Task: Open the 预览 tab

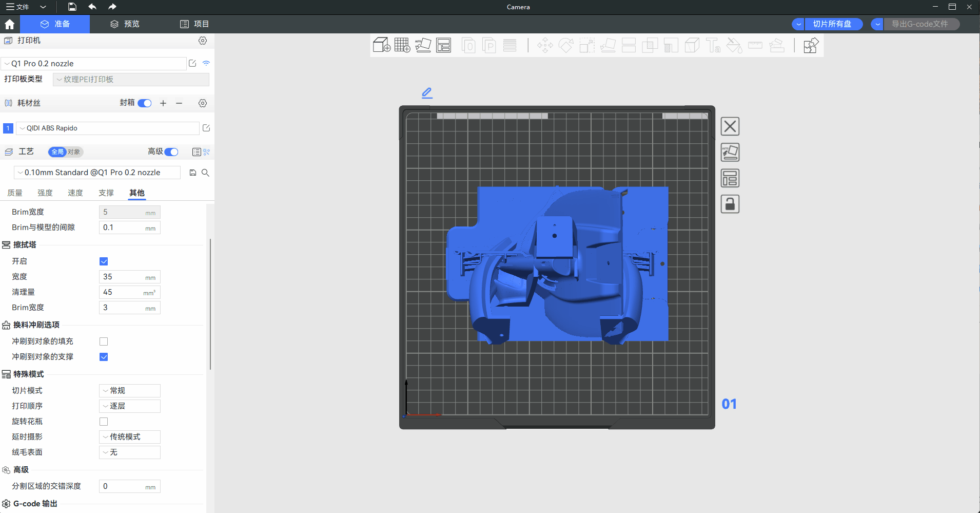Action: 125,24
